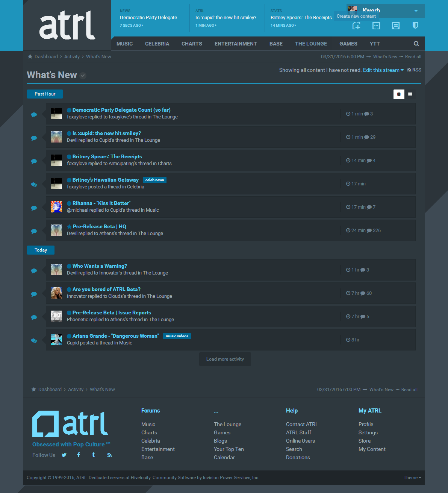
Task: Open the Activity breadcrumb at the top
Action: pos(72,57)
